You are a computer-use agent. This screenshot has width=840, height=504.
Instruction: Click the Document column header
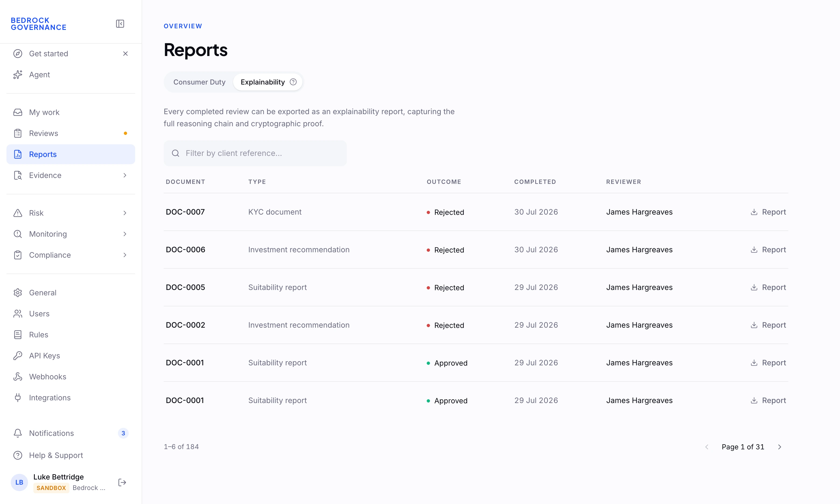(185, 182)
